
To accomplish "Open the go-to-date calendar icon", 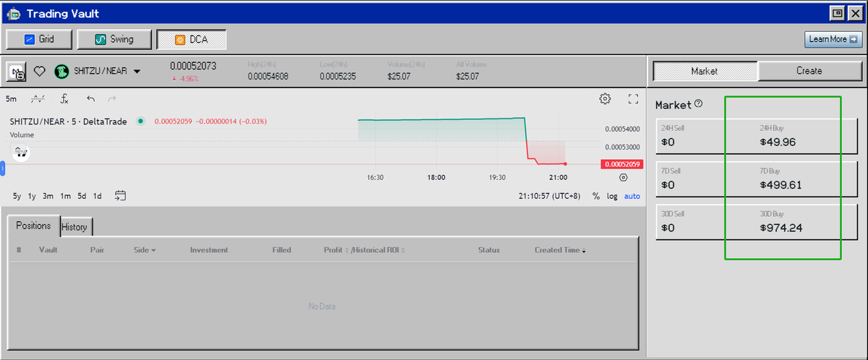I will [120, 195].
